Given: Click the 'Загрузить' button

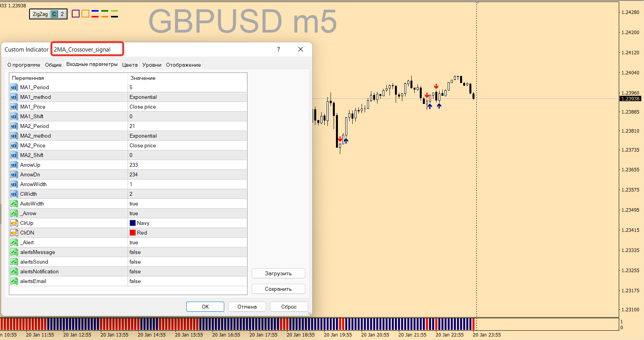Looking at the screenshot, I should (279, 273).
